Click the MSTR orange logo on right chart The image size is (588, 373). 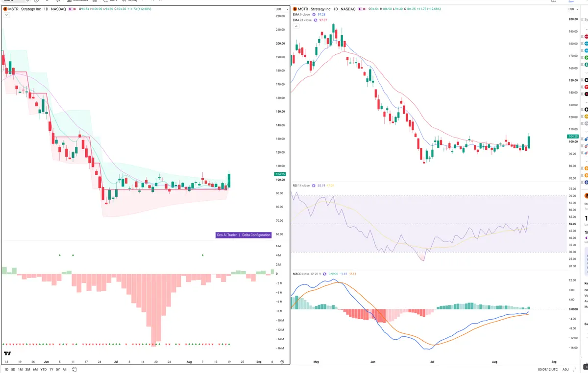tap(294, 9)
